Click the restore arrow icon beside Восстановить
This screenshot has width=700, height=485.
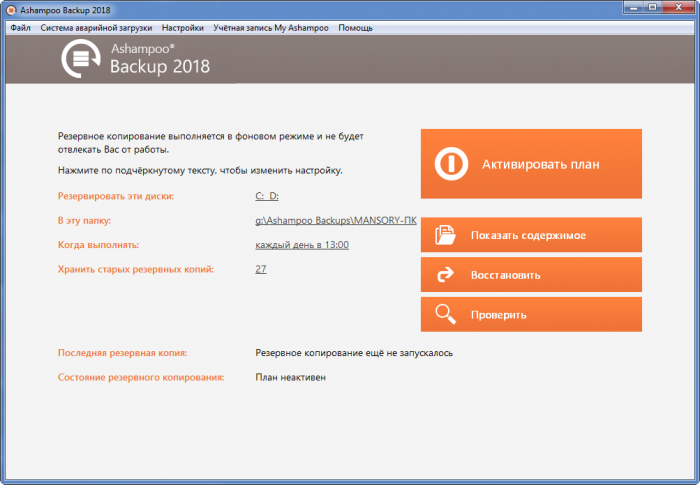click(x=445, y=274)
